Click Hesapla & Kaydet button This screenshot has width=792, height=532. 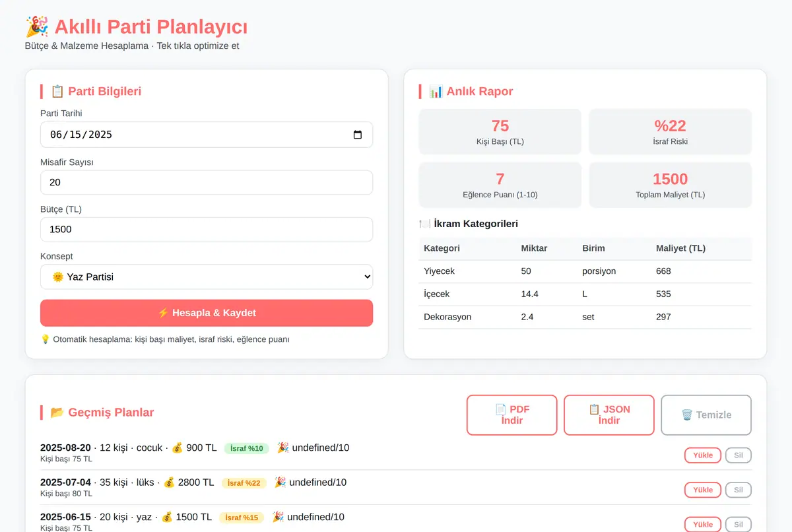[207, 313]
